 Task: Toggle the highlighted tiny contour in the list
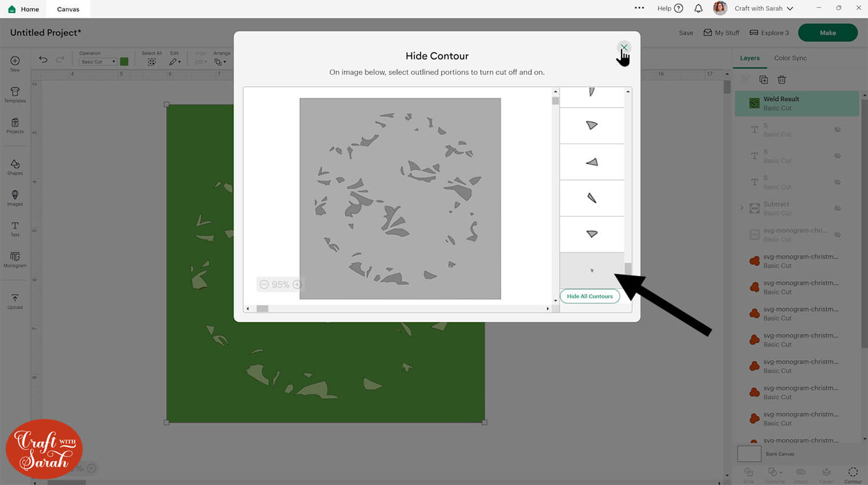coord(592,270)
